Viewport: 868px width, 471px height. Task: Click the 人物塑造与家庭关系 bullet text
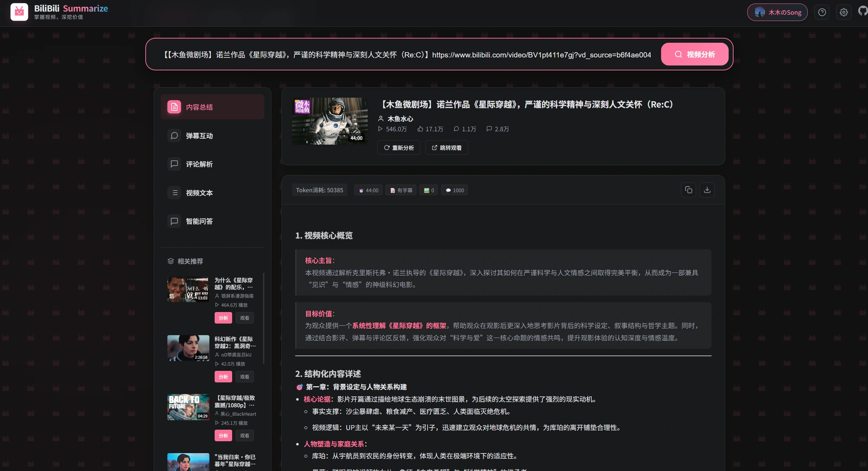[x=334, y=444]
